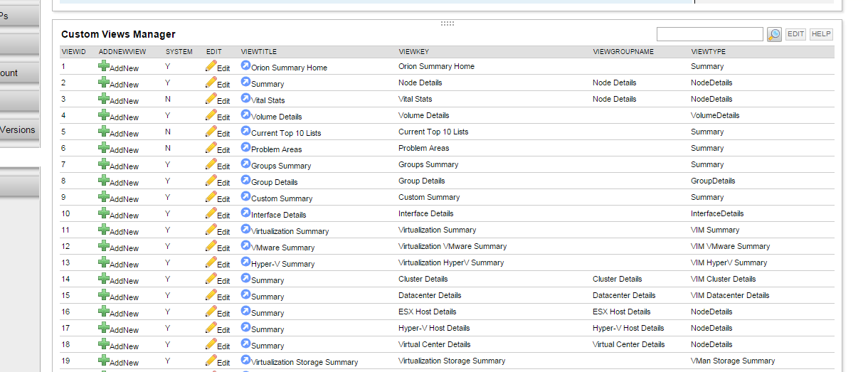Click the ADDNEWVIEW column header

click(x=122, y=52)
